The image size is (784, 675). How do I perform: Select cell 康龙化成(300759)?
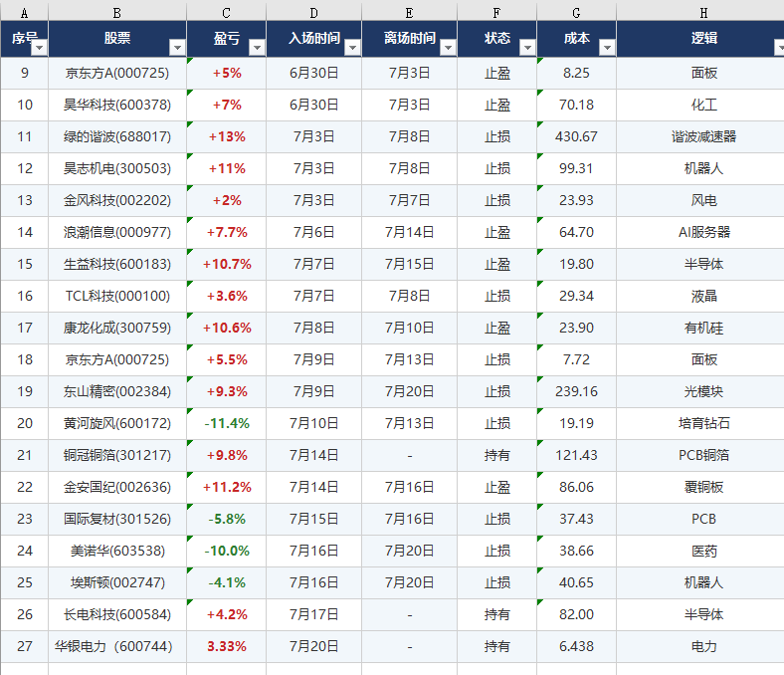click(117, 328)
